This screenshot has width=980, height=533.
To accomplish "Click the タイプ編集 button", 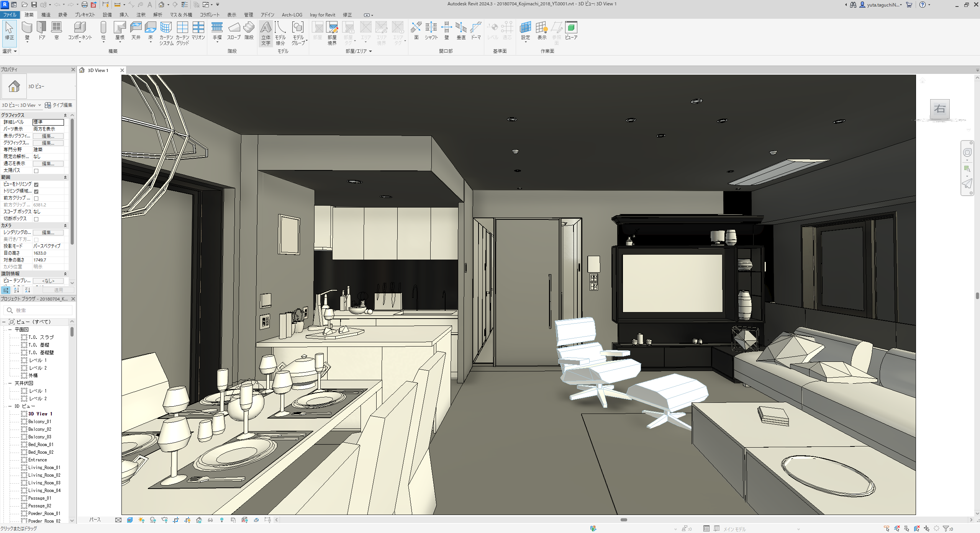I will 59,105.
